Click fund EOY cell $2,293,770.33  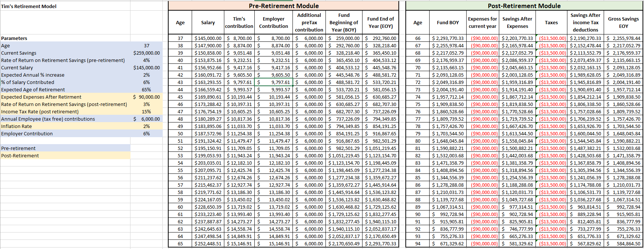point(380,243)
